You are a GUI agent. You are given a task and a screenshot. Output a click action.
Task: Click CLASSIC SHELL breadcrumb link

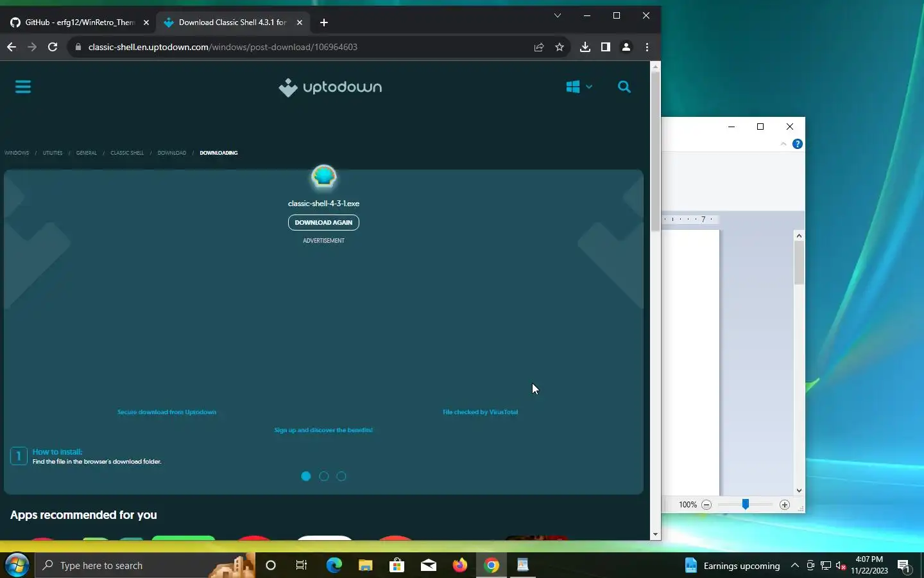pyautogui.click(x=127, y=153)
